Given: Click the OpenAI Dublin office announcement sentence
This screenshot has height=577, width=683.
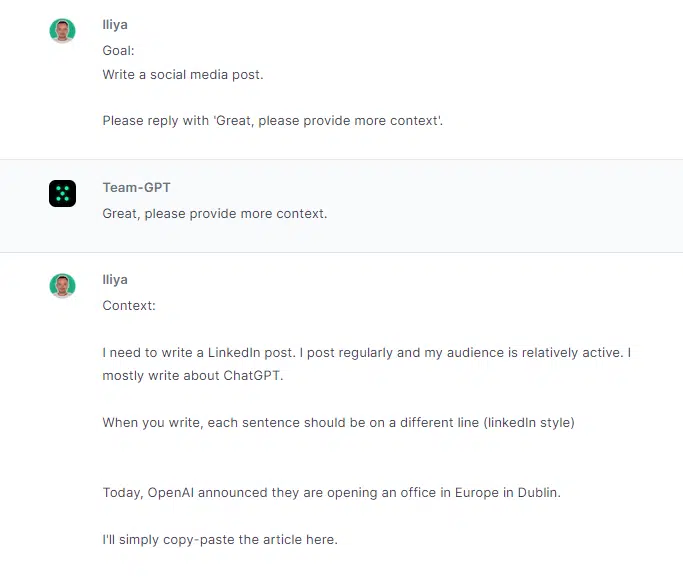Looking at the screenshot, I should (331, 493).
